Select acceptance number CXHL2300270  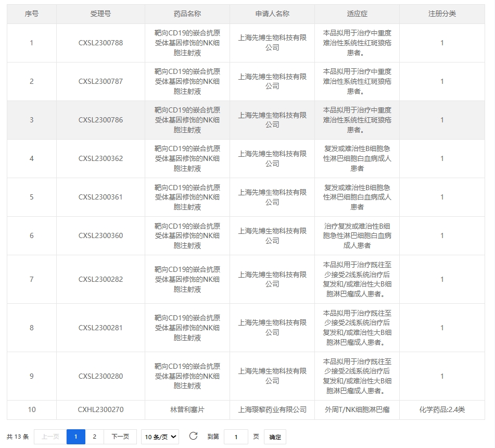pos(100,410)
